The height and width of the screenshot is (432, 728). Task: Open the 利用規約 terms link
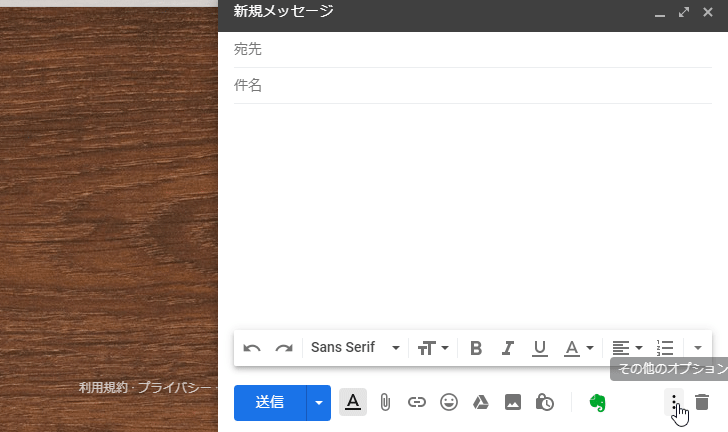tap(103, 387)
